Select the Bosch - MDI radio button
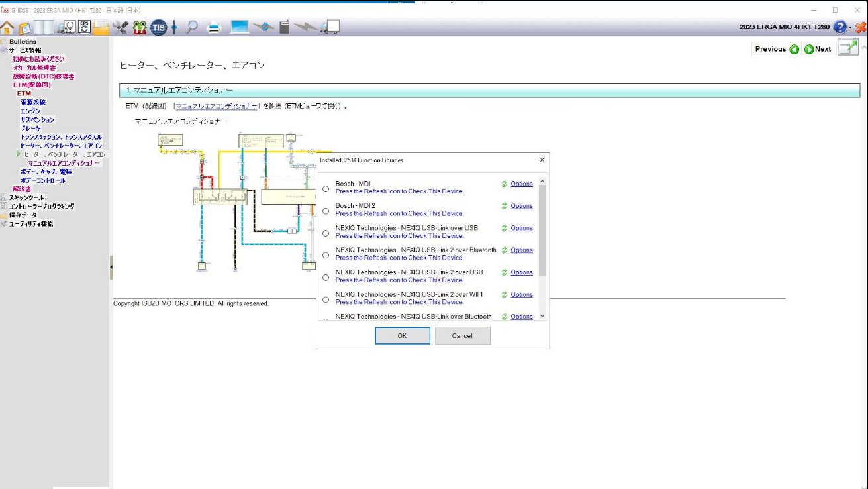This screenshot has width=868, height=489. (x=326, y=189)
